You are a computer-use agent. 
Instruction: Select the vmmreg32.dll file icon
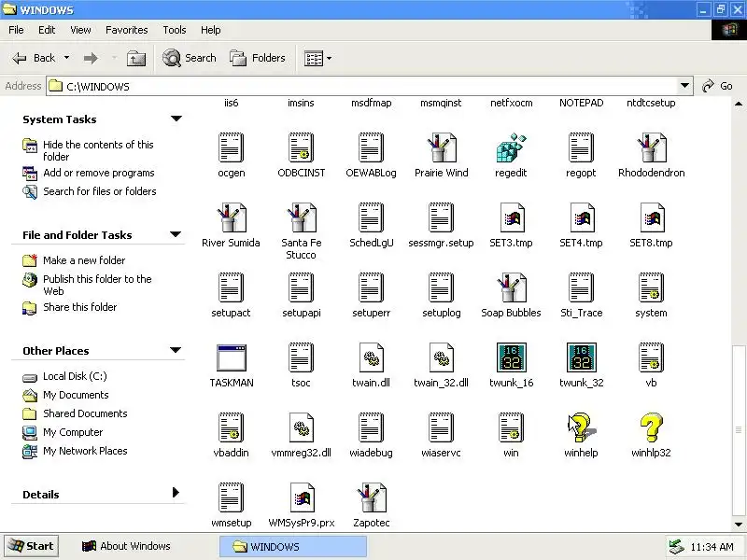(x=301, y=427)
